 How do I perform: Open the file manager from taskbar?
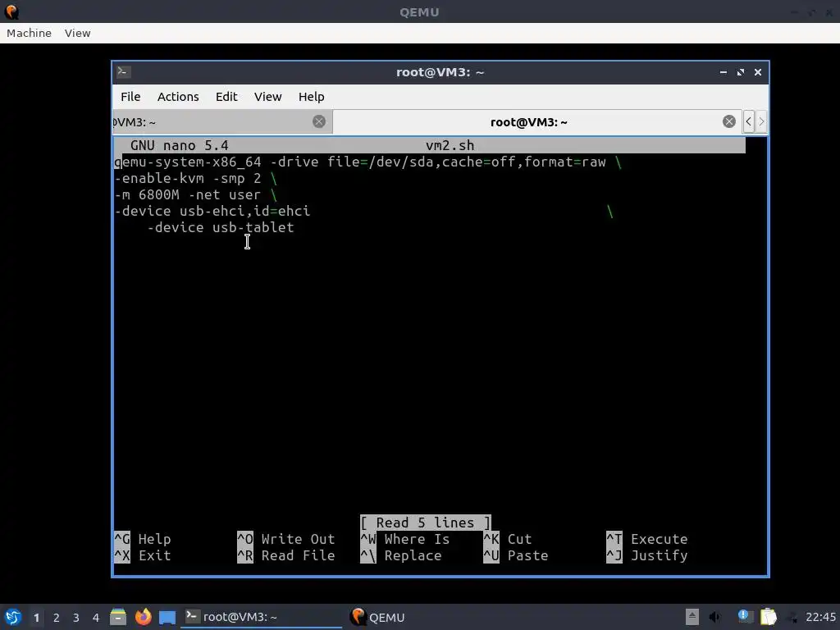click(x=118, y=617)
